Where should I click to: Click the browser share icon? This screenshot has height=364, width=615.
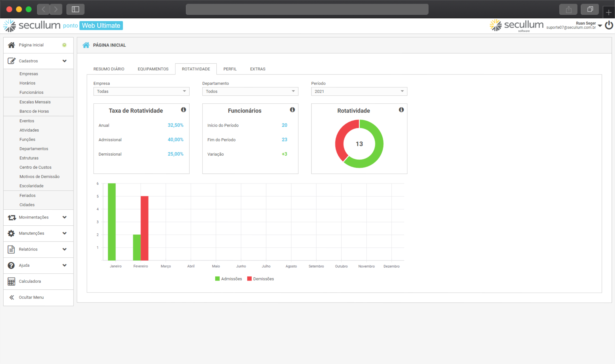click(x=568, y=9)
